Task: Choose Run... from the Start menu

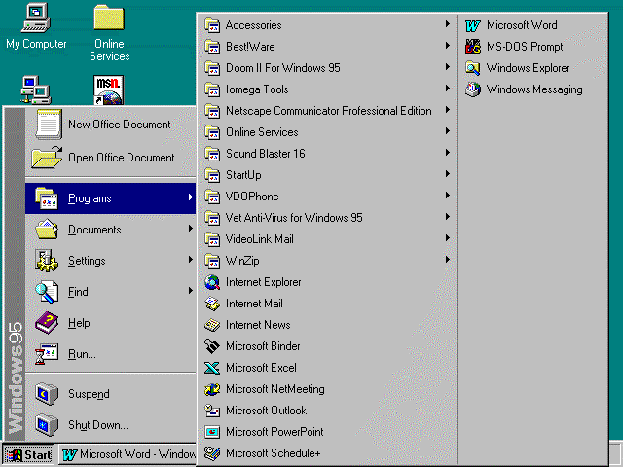Action: coord(82,354)
